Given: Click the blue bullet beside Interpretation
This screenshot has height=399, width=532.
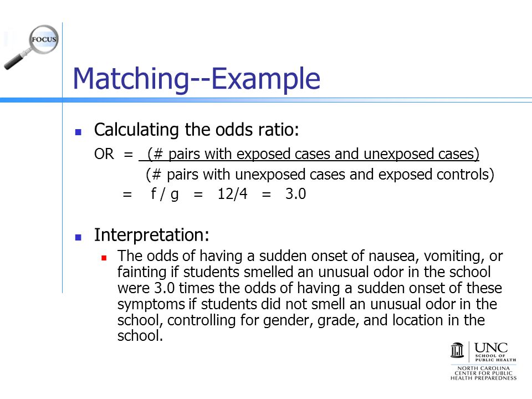Looking at the screenshot, I should (78, 237).
